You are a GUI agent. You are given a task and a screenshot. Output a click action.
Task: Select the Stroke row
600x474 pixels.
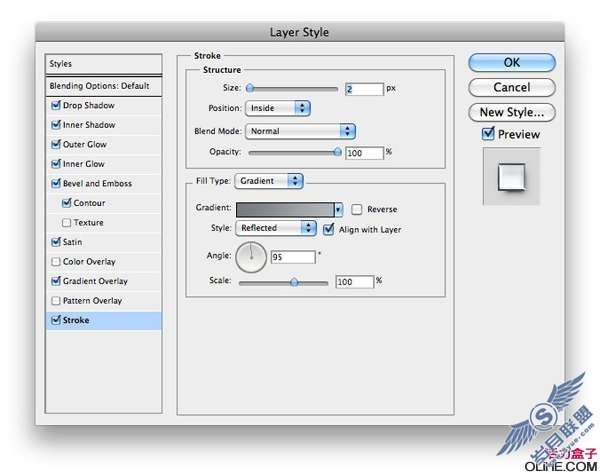pos(103,320)
